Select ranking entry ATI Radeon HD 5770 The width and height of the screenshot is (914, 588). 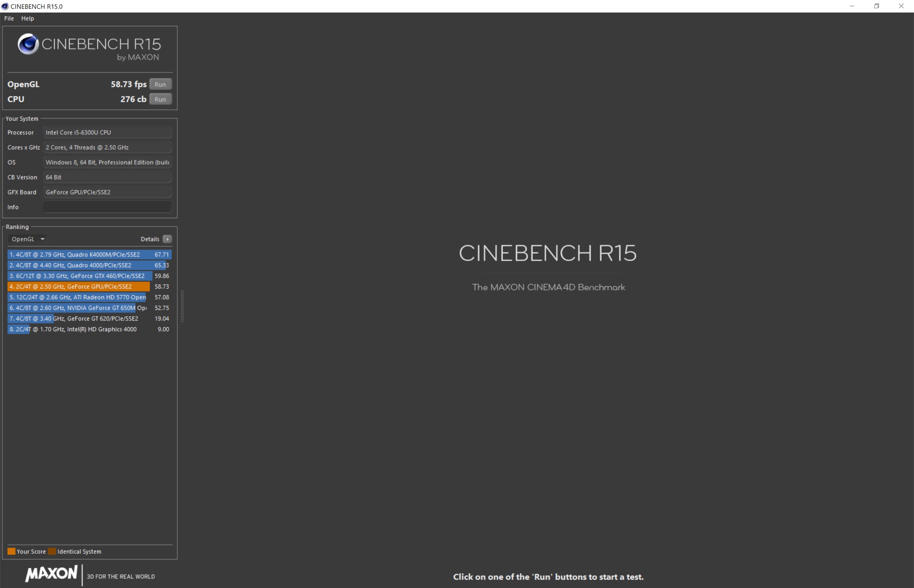(89, 297)
